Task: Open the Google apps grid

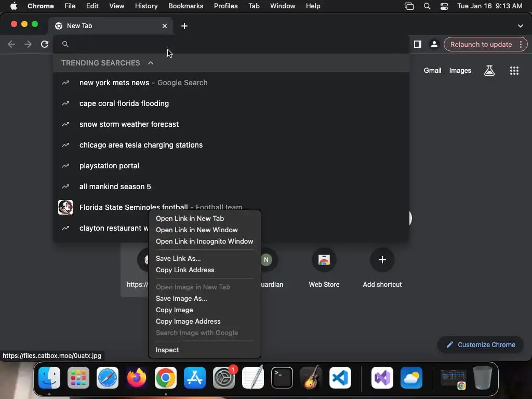Action: pyautogui.click(x=514, y=71)
